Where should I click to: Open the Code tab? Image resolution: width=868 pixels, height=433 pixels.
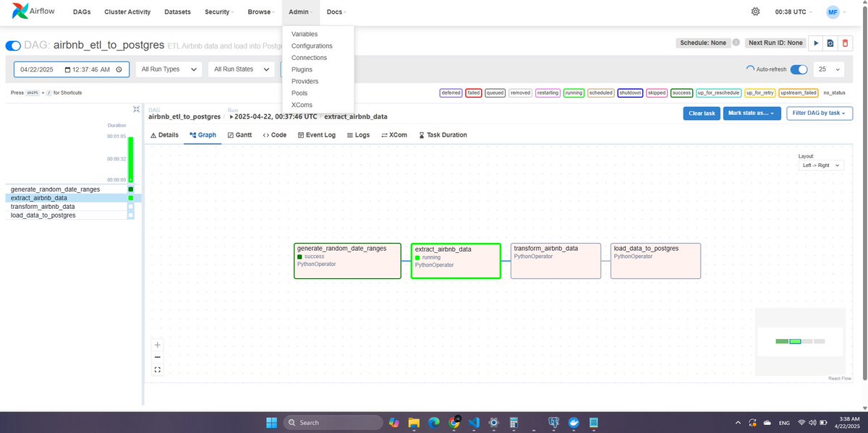pos(275,135)
